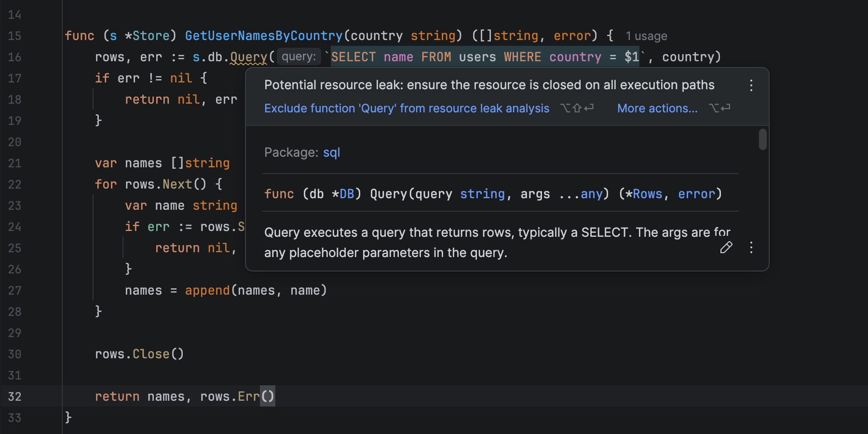The height and width of the screenshot is (434, 868).
Task: Open the documentation section's bottom kebab menu
Action: pos(751,248)
